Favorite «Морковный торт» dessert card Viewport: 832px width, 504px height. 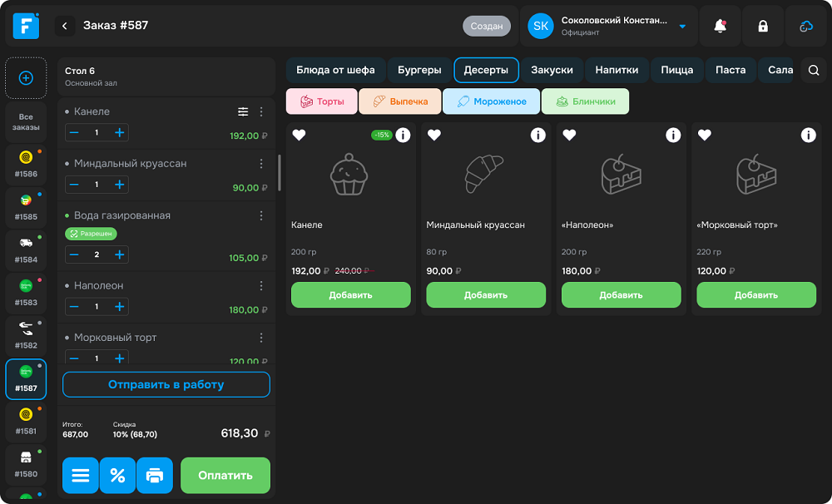tap(705, 135)
